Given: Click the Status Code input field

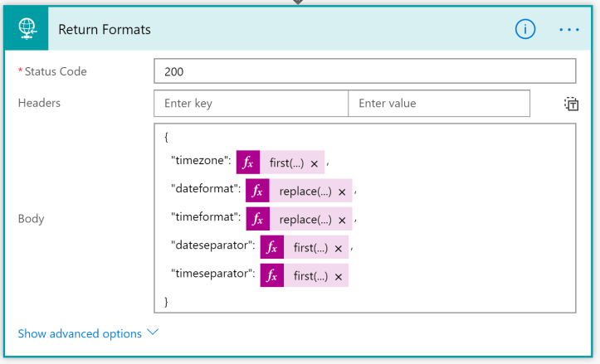Looking at the screenshot, I should point(364,71).
